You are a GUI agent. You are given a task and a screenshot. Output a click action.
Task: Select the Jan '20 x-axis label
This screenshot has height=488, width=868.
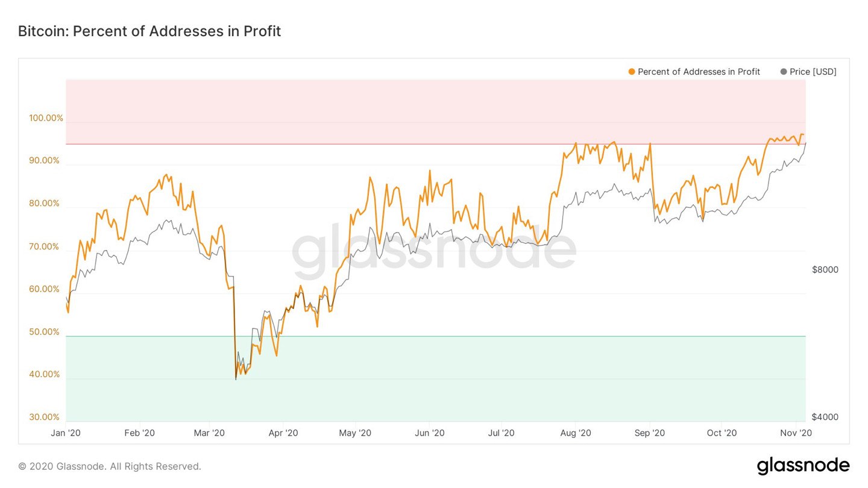click(x=66, y=433)
